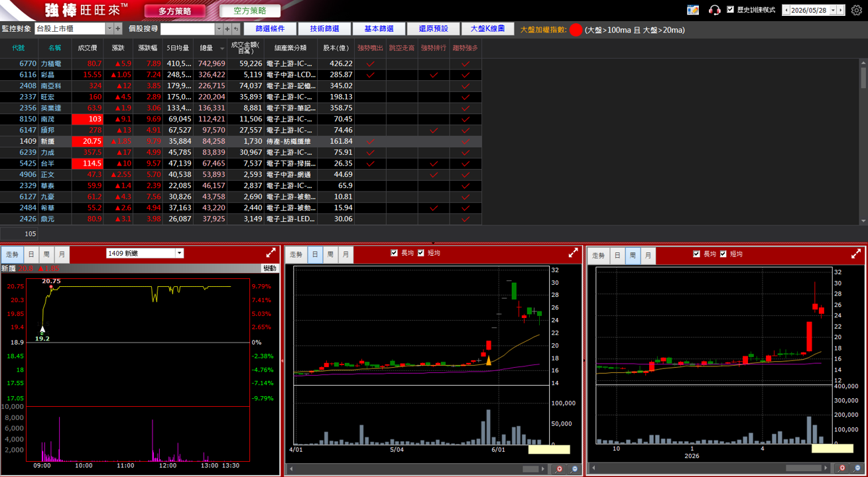
Task: Click middle chart horizontal scrollbar thumb
Action: [530, 469]
